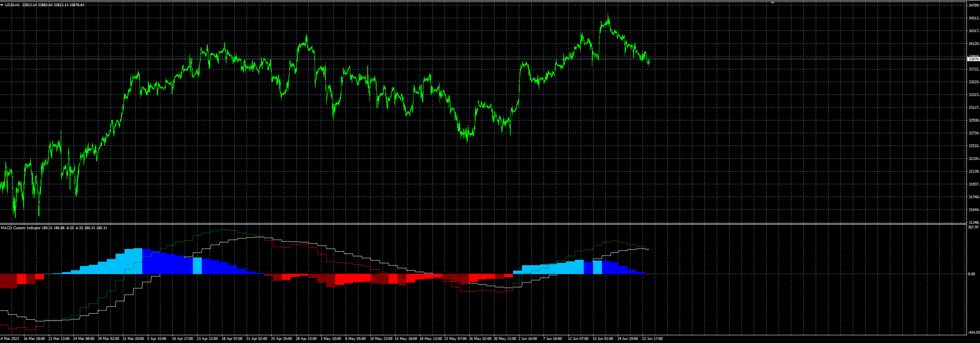Click the 21 Apr 02:00 time label
This screenshot has width=980, height=343.
coord(257,339)
